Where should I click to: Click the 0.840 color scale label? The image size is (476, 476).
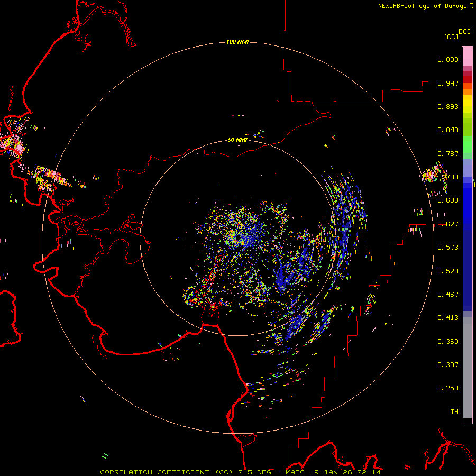448,130
